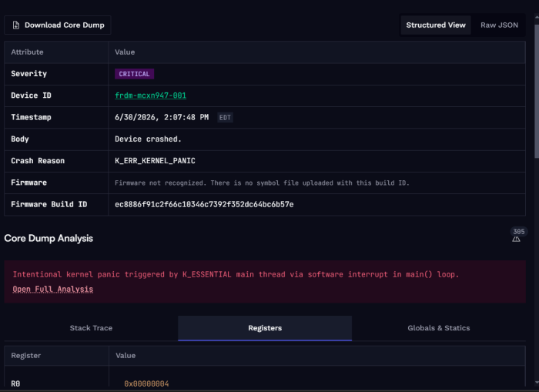Open the Stack Trace tab
Viewport: 539px width, 392px height.
pyautogui.click(x=91, y=328)
